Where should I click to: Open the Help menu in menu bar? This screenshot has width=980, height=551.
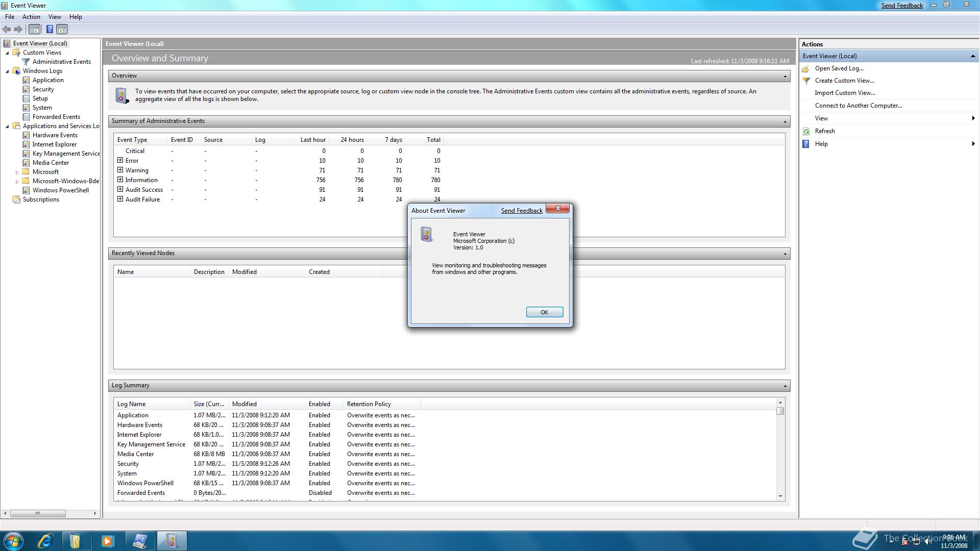pos(76,17)
